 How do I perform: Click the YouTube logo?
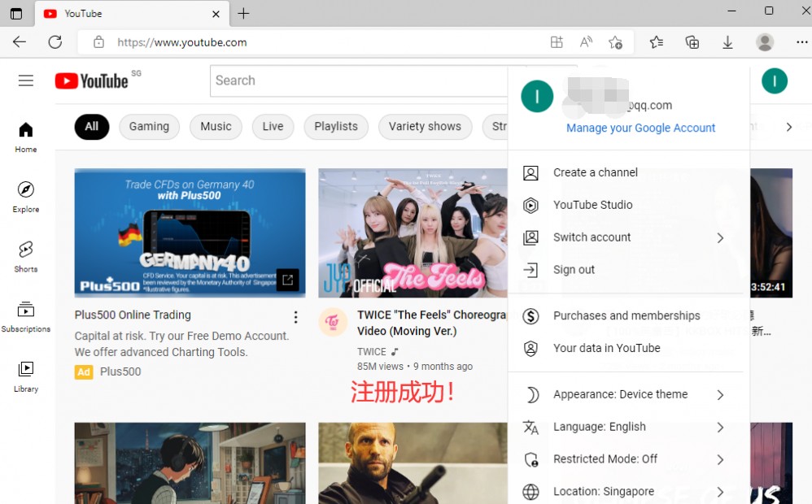[92, 81]
